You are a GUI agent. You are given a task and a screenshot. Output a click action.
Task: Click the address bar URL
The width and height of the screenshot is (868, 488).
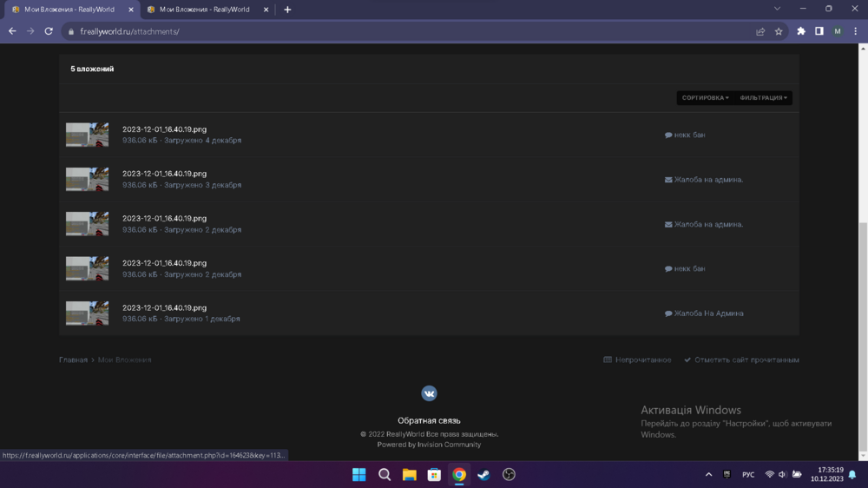point(129,31)
